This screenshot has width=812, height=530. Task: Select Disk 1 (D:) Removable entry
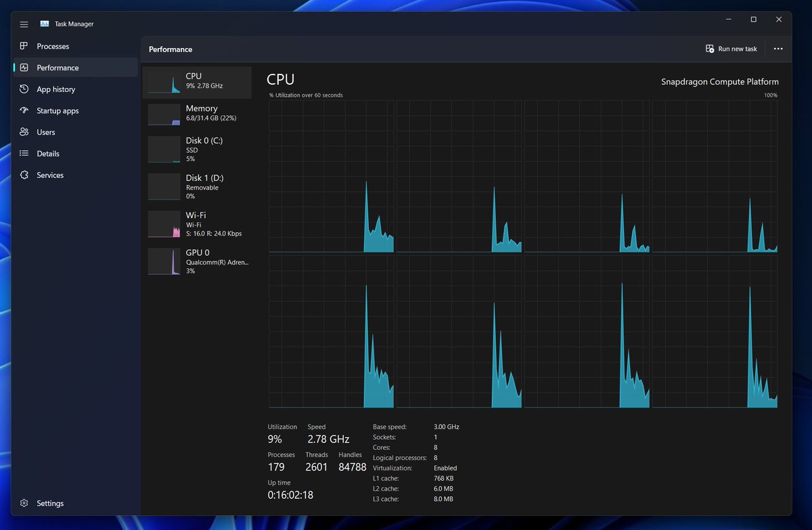[x=197, y=187]
